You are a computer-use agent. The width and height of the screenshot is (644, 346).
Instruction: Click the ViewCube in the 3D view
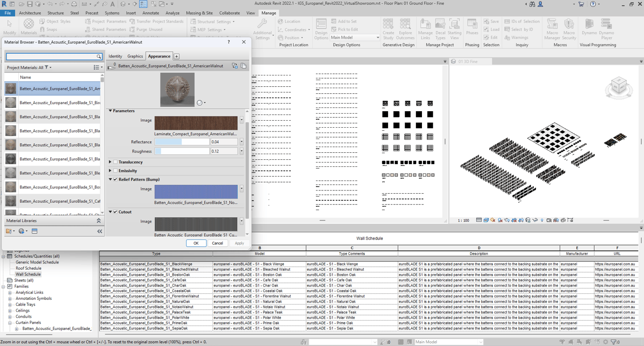click(619, 87)
